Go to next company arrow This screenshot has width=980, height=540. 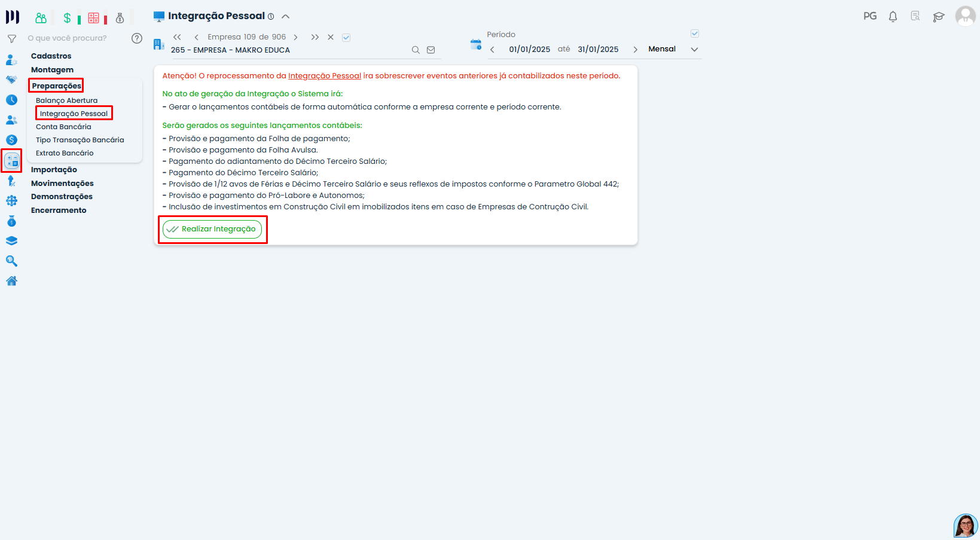(x=295, y=37)
